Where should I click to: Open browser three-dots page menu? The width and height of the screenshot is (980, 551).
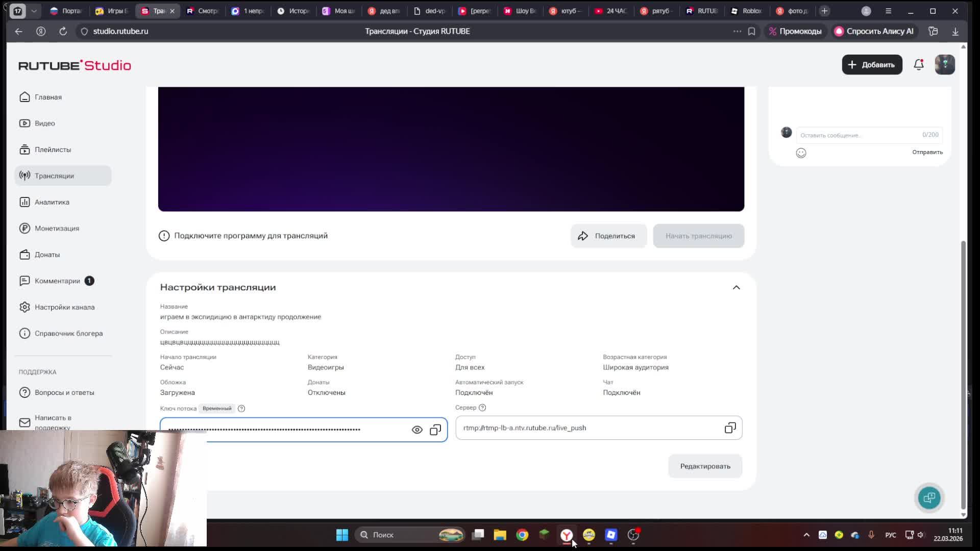click(737, 31)
